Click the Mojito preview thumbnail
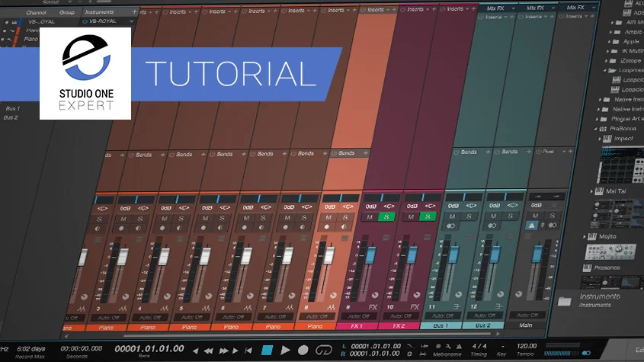The width and height of the screenshot is (644, 362). [x=610, y=251]
